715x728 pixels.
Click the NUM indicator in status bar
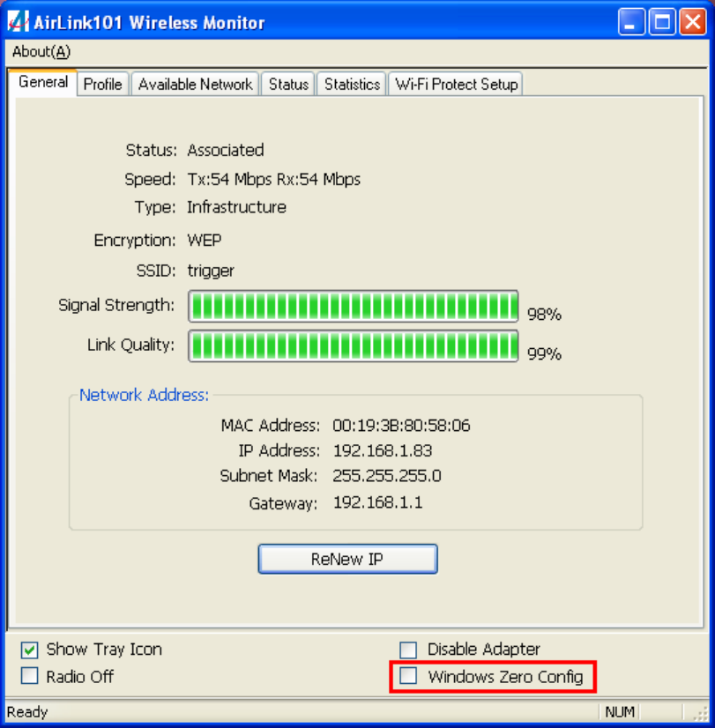(620, 712)
